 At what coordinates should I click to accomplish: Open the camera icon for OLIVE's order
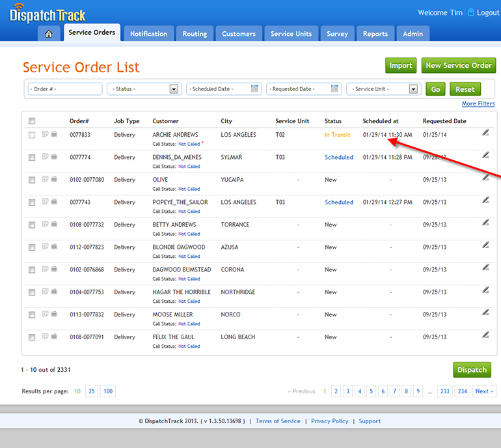coord(54,180)
